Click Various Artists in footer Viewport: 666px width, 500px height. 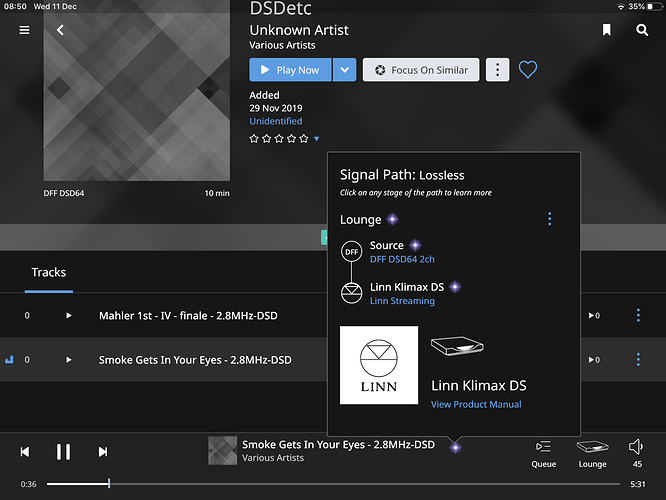pyautogui.click(x=273, y=458)
